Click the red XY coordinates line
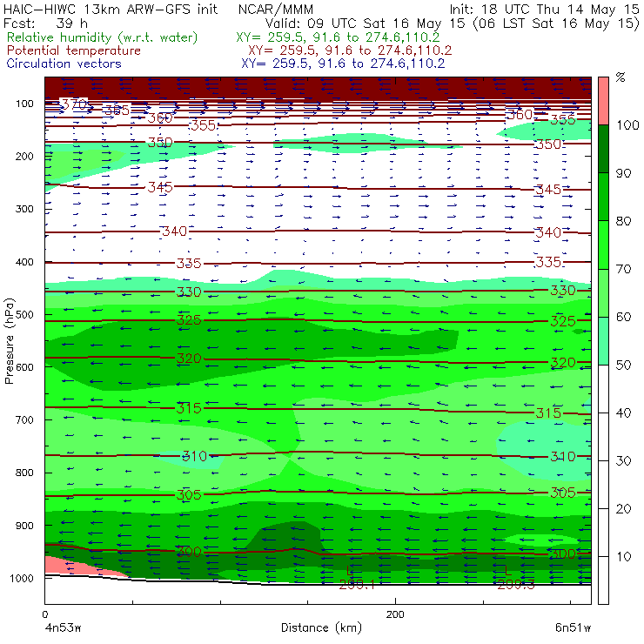Viewport: 644px width, 644px height. click(x=350, y=50)
